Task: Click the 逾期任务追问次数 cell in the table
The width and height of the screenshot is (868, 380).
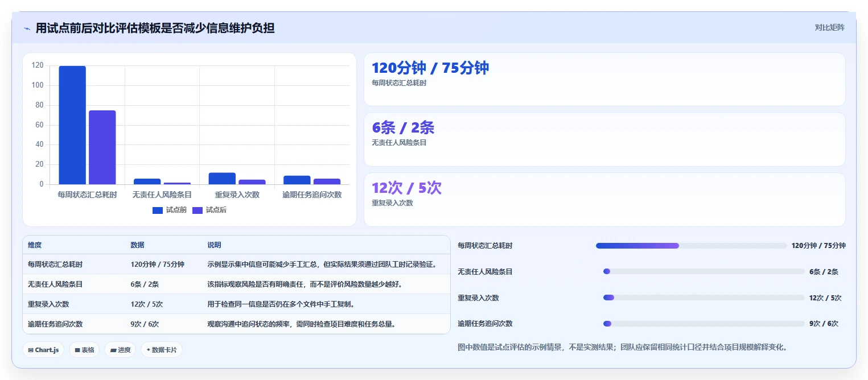Action: click(55, 324)
